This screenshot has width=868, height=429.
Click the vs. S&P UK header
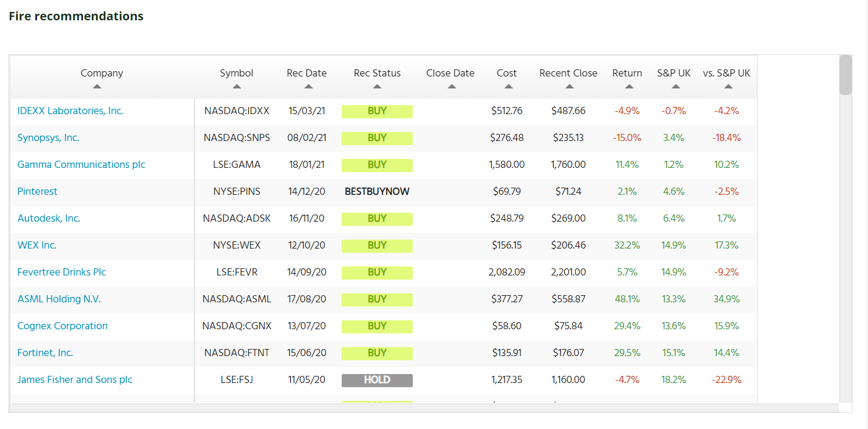point(726,73)
